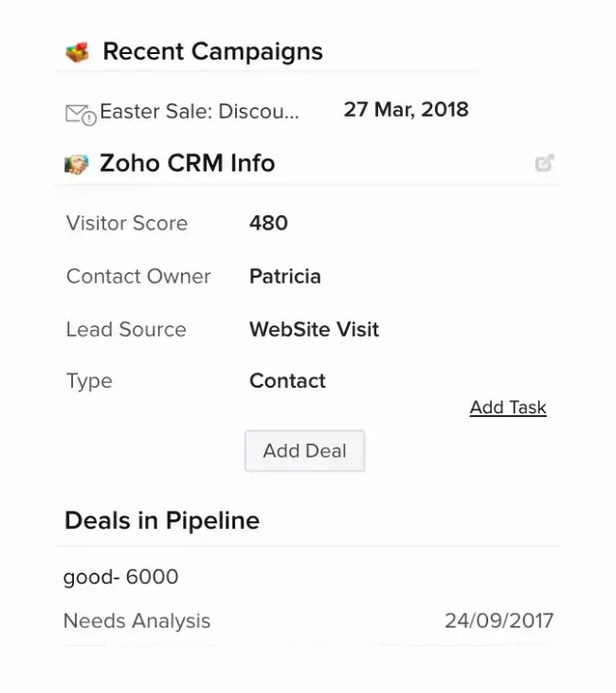The width and height of the screenshot is (616, 693).
Task: Click the Recent Campaigns gift box icon
Action: [77, 52]
